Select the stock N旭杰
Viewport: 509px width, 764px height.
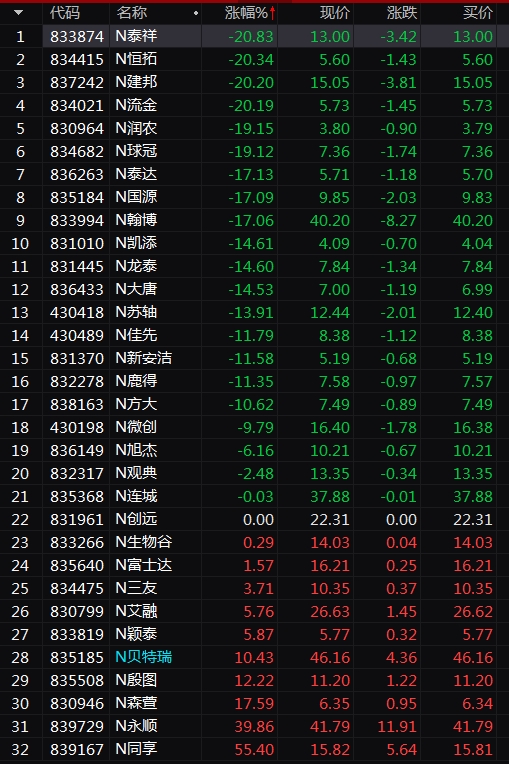(136, 450)
